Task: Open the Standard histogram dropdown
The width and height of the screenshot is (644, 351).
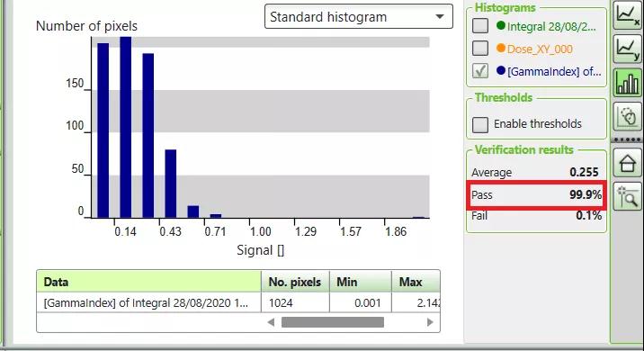Action: pos(359,17)
